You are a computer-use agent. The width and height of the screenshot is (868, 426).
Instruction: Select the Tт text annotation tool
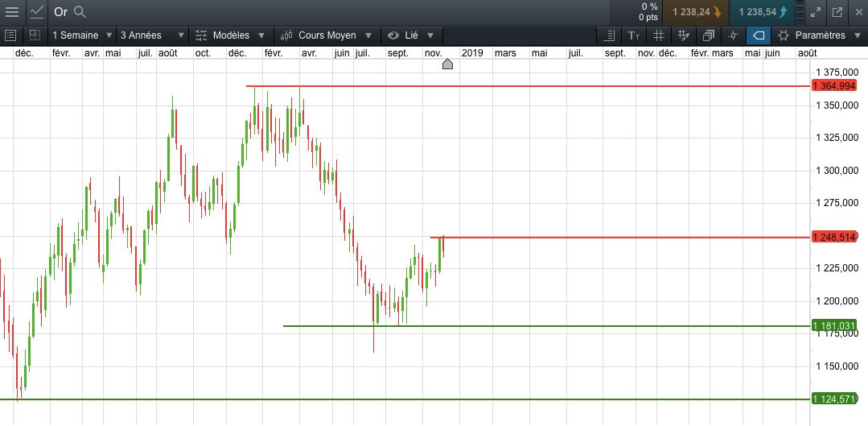coord(634,35)
